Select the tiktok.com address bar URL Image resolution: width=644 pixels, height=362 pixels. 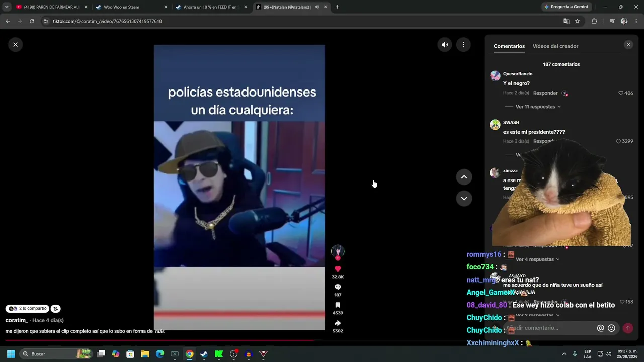(107, 21)
